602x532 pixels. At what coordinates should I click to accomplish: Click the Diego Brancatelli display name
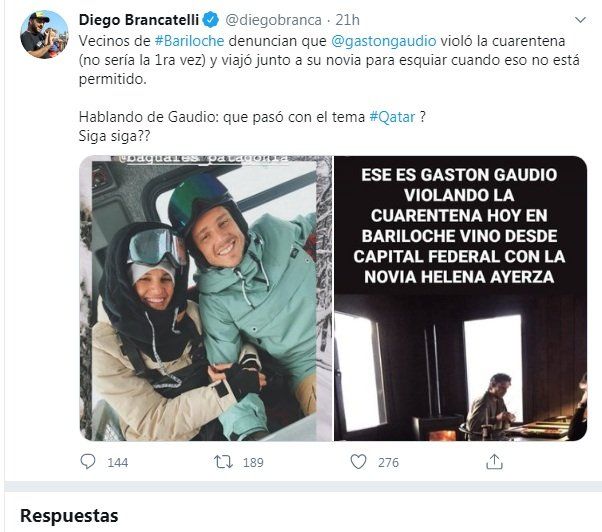coord(139,20)
